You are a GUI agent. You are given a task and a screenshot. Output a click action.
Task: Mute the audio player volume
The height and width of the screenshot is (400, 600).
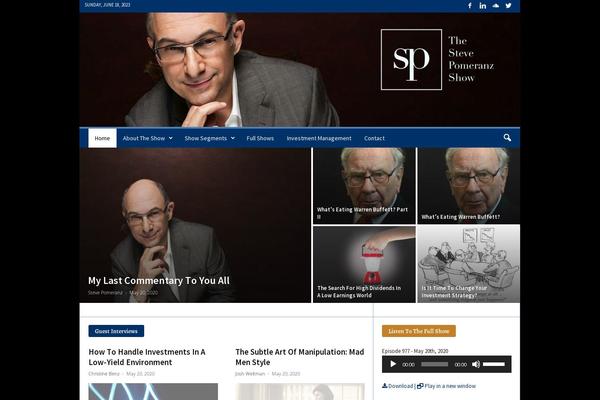coord(476,364)
